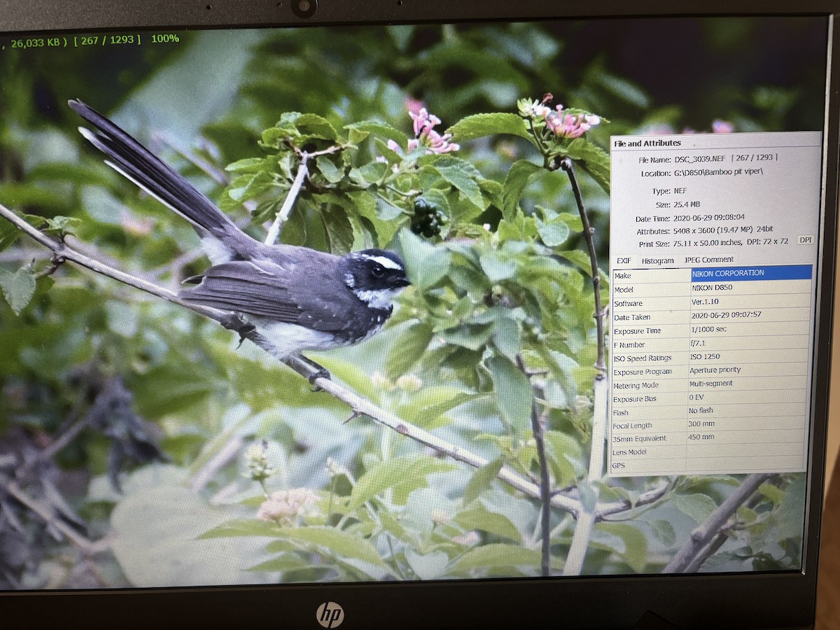
Task: Select the Model row showing NIKON D850
Action: 712,288
